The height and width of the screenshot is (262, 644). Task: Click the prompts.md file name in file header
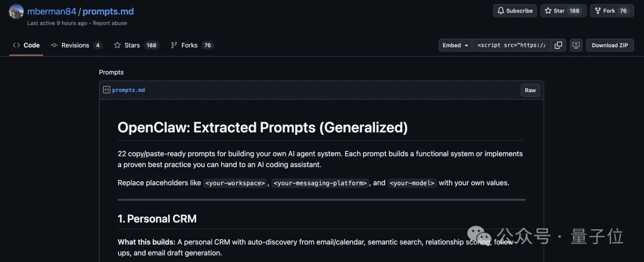(128, 90)
